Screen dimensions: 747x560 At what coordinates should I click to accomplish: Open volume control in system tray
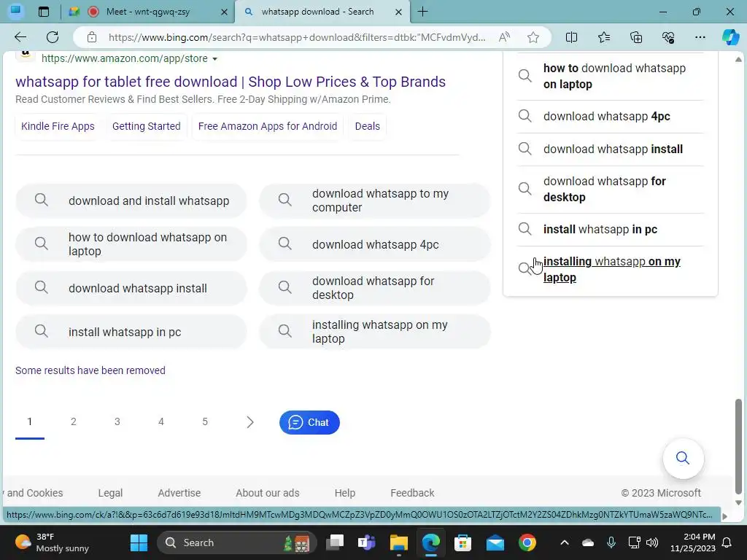pyautogui.click(x=652, y=542)
